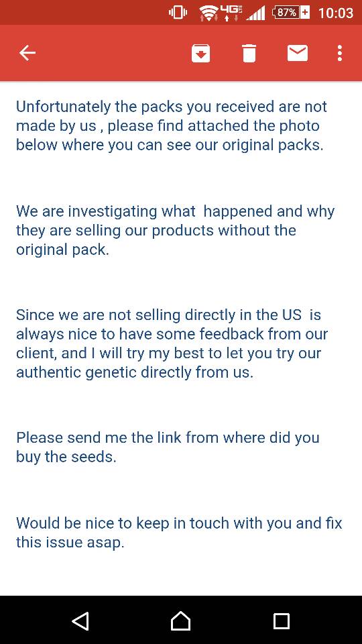Viewport: 362px width, 644px height.
Task: Tap the back arrow in the toolbar
Action: click(27, 53)
